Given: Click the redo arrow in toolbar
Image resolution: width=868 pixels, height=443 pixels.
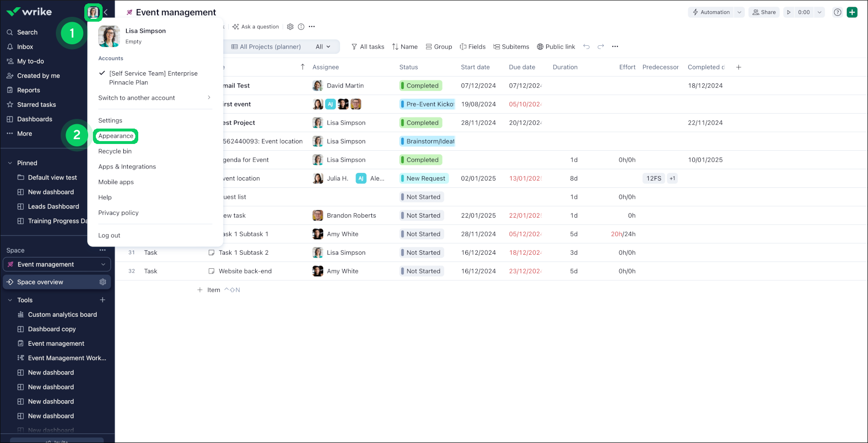Looking at the screenshot, I should click(601, 47).
